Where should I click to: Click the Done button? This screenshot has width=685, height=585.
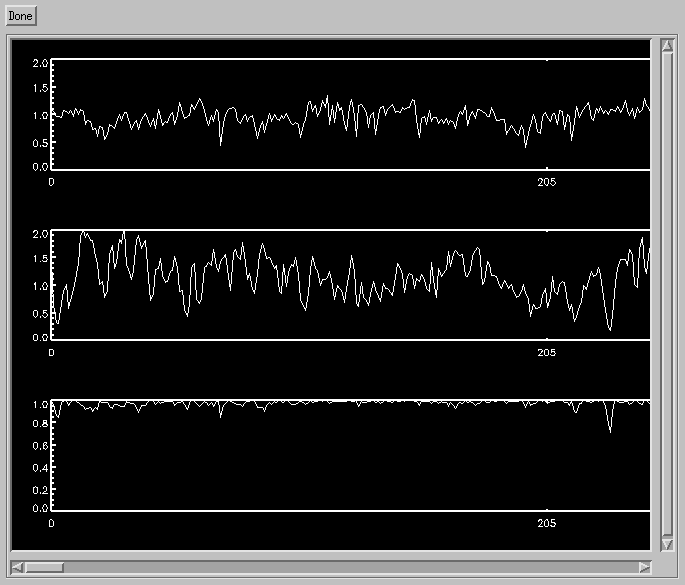coord(20,17)
